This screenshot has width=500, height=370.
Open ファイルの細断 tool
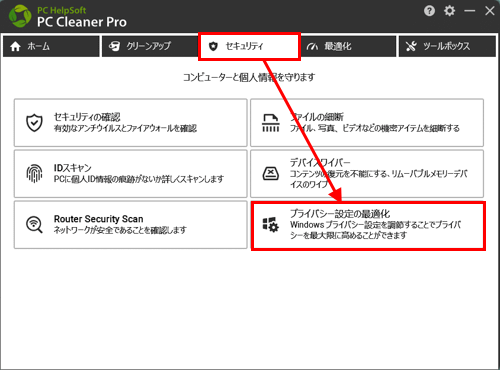367,123
